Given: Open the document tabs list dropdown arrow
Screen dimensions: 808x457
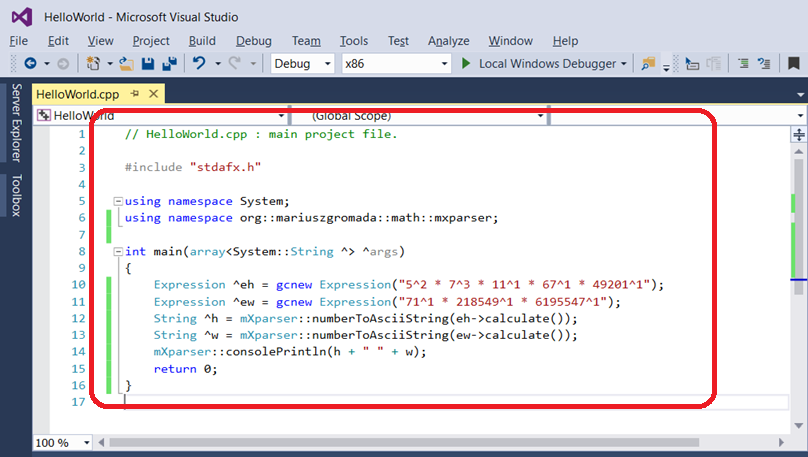Looking at the screenshot, I should pos(800,95).
